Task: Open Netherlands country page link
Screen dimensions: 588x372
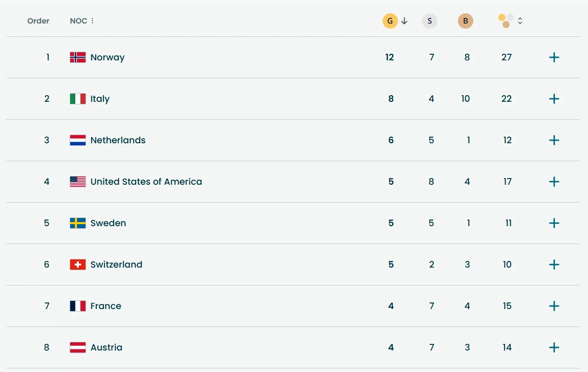Action: pyautogui.click(x=118, y=140)
